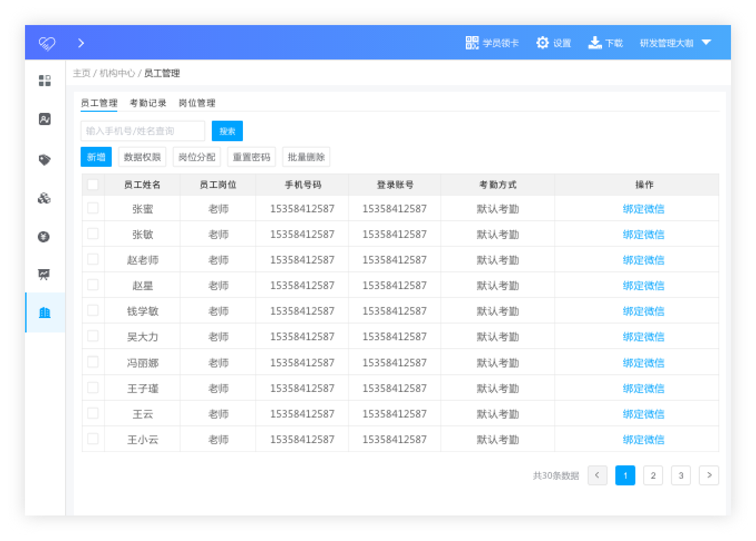Open the dashboard grid icon in sidebar

44,81
